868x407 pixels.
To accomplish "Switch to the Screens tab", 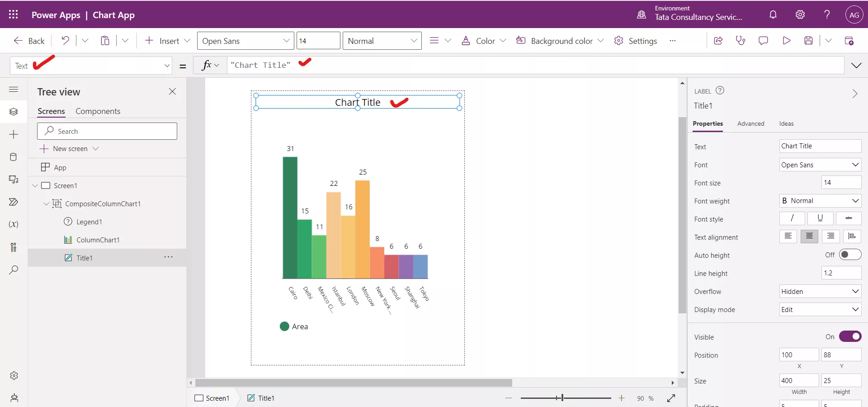I will (51, 111).
